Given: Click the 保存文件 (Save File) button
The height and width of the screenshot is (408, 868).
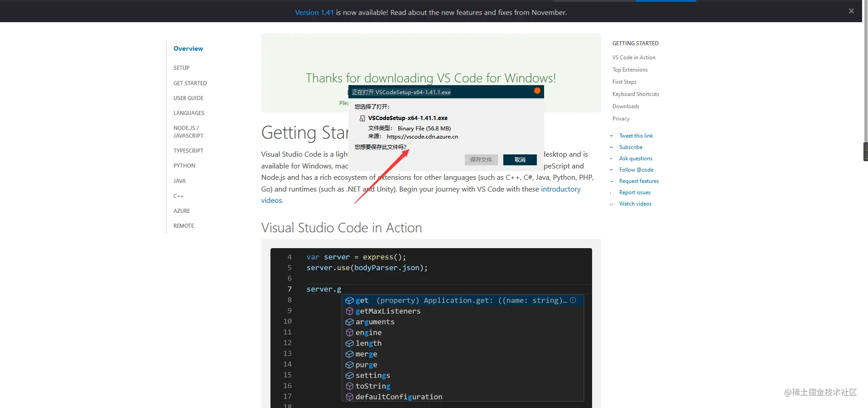Looking at the screenshot, I should pyautogui.click(x=481, y=159).
